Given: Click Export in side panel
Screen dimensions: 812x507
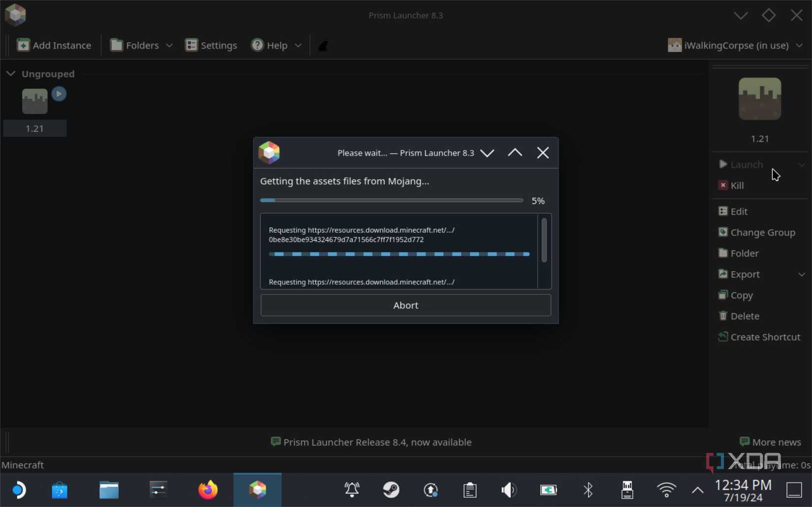Looking at the screenshot, I should pos(739,274).
